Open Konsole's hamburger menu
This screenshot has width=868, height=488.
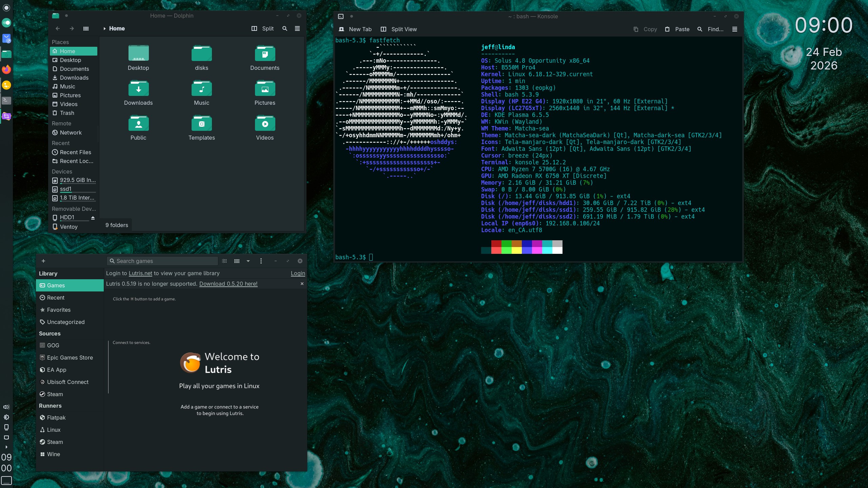pos(734,29)
